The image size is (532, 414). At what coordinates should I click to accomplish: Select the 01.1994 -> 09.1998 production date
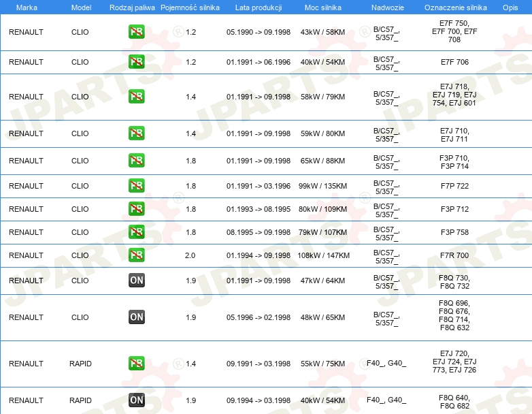[259, 255]
